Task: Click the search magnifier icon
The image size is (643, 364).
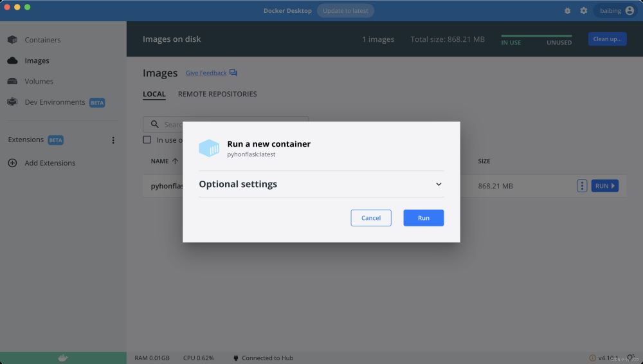Action: click(x=154, y=124)
